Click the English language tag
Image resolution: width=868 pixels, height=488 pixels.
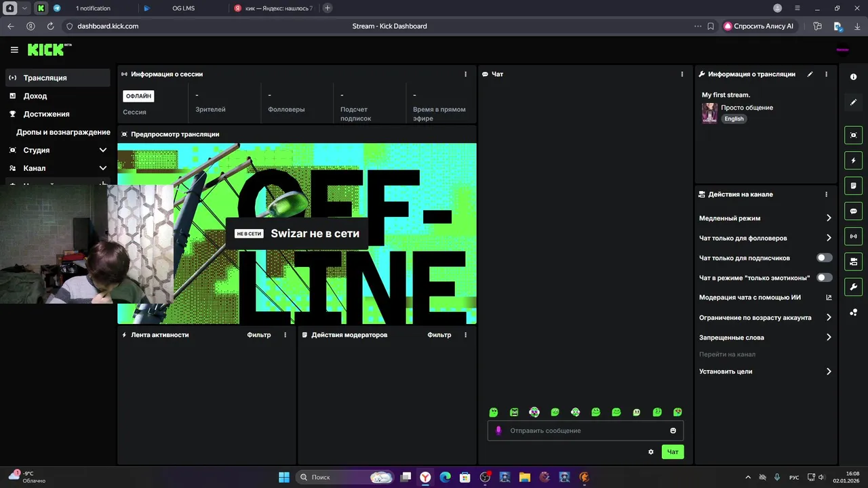click(x=734, y=119)
